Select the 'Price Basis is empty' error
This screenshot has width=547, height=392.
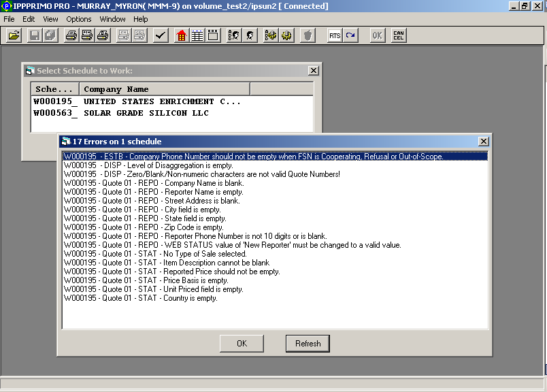(275, 280)
